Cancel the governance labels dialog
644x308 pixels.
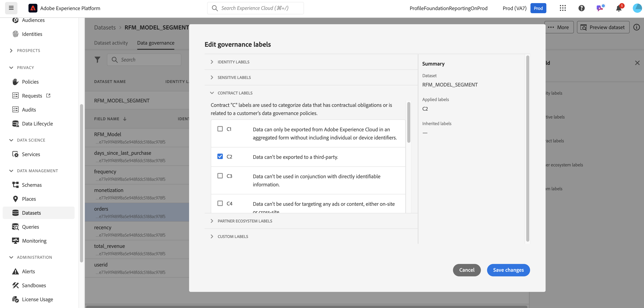pyautogui.click(x=467, y=270)
